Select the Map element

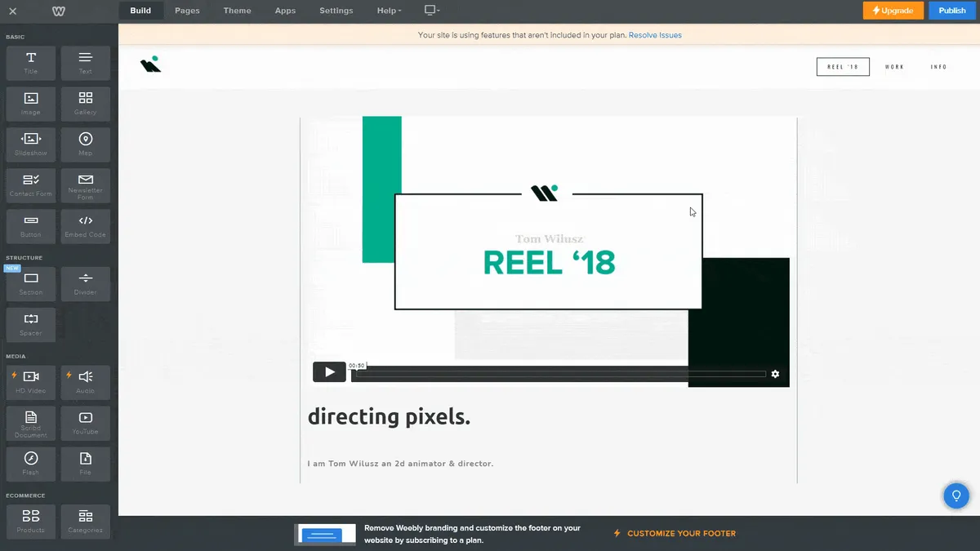coord(86,144)
